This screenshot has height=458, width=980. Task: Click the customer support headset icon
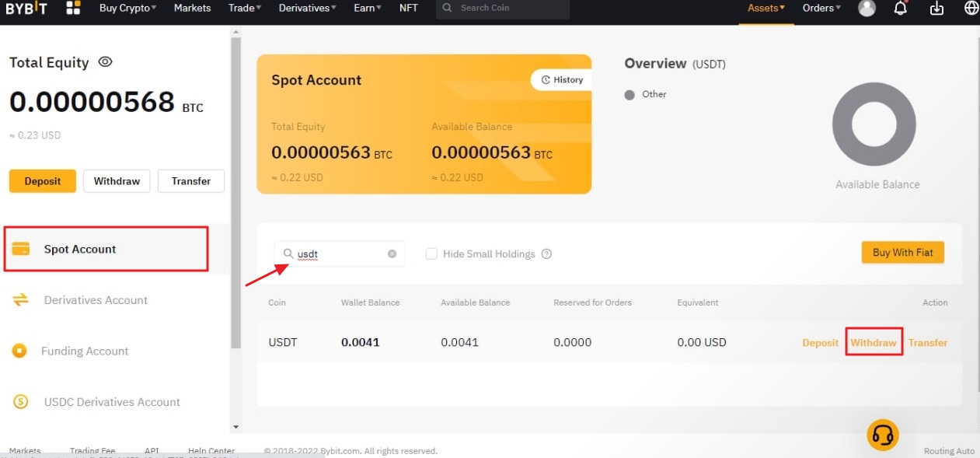[x=883, y=435]
